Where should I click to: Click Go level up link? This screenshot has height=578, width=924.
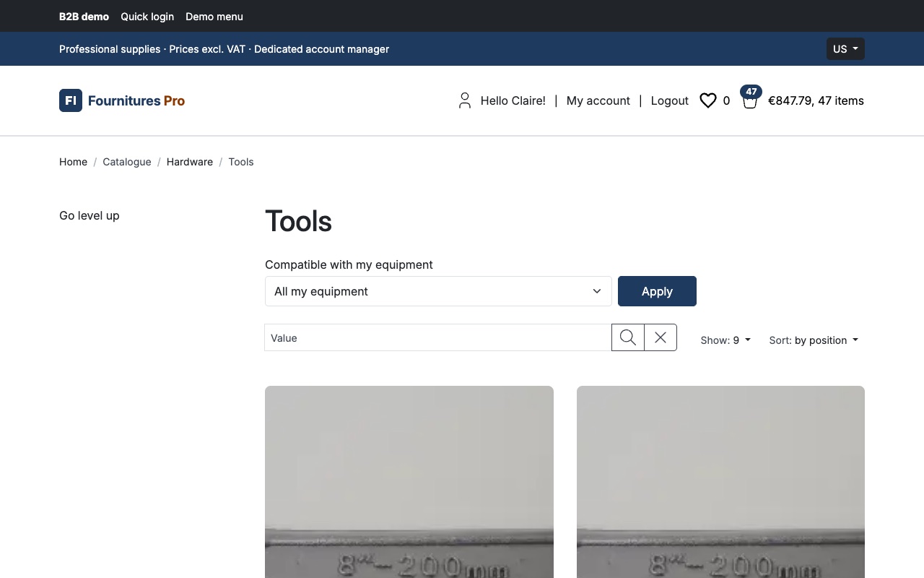[x=90, y=215]
